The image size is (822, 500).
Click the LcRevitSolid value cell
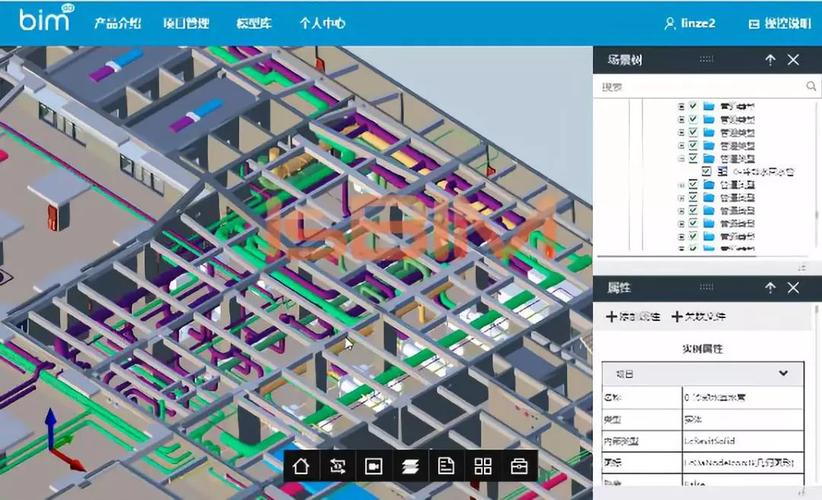pyautogui.click(x=743, y=441)
